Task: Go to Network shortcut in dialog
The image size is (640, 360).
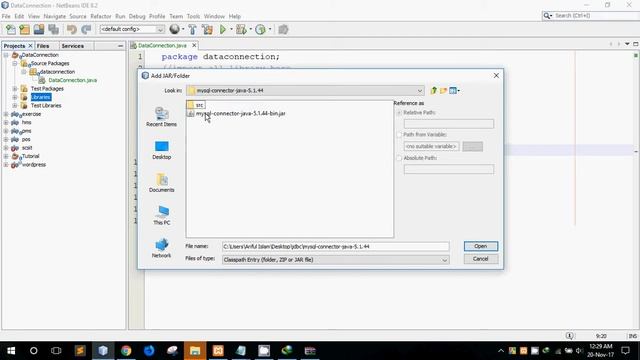Action: (x=162, y=248)
